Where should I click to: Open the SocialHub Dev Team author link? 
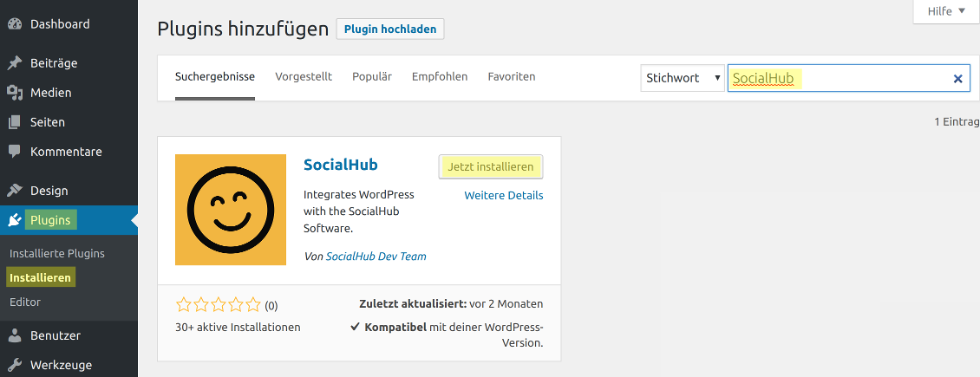point(376,257)
